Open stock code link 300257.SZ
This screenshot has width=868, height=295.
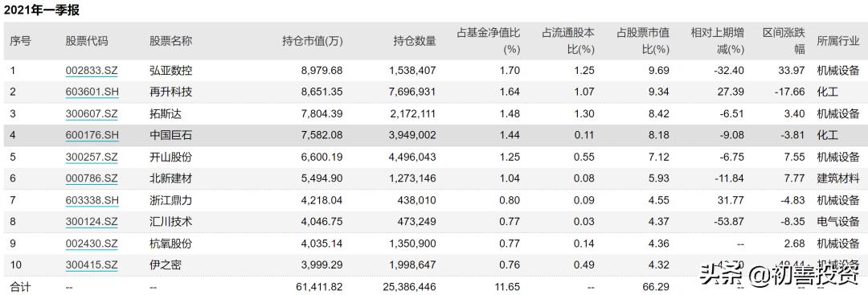(92, 158)
